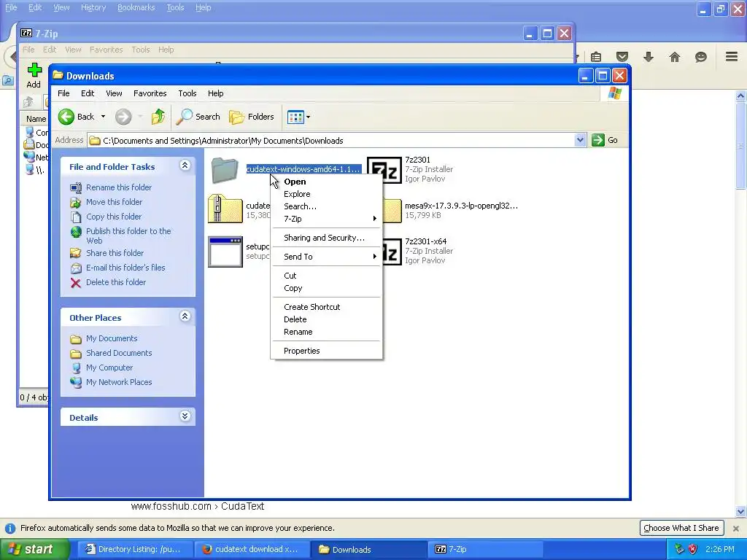Click Firefox downloads arrow icon

pos(649,57)
